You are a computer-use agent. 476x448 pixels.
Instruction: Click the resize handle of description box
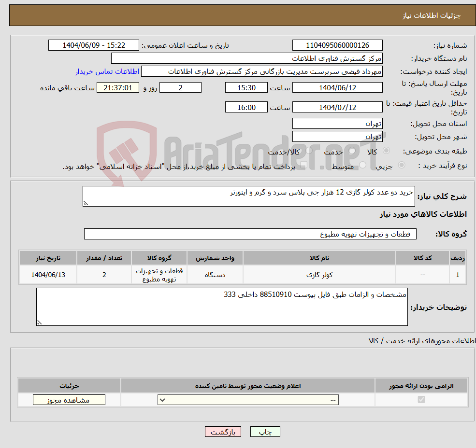pyautogui.click(x=86, y=204)
